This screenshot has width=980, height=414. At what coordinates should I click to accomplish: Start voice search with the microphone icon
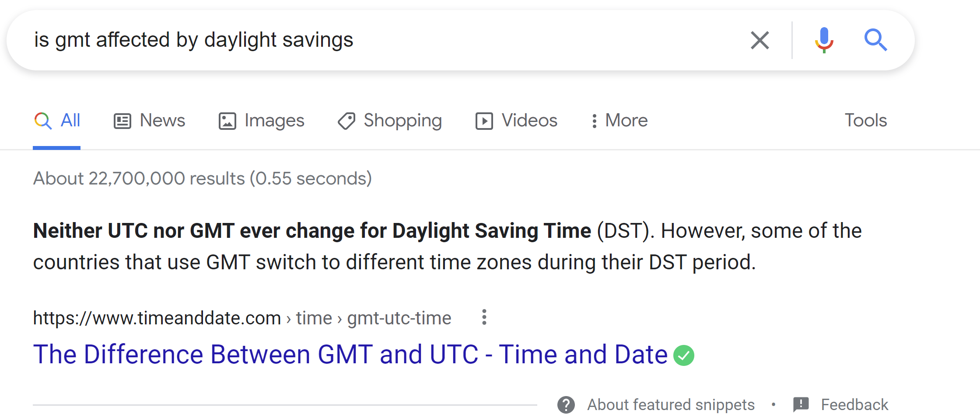coord(824,40)
